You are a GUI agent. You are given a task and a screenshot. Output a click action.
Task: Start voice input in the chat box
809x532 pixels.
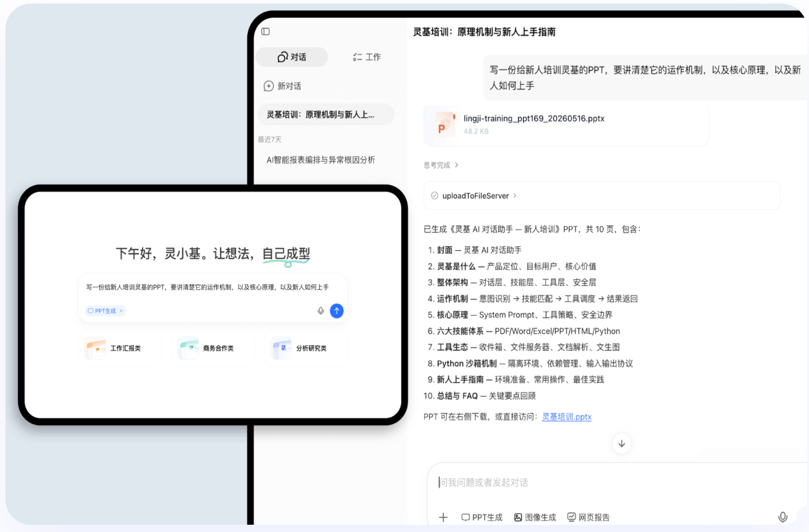(783, 517)
